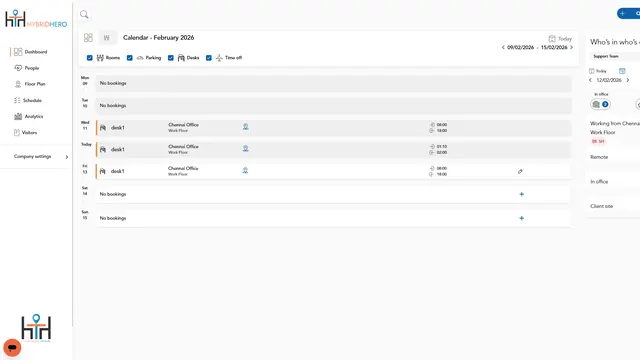
Task: Open the Dashboard menu item
Action: (31, 52)
